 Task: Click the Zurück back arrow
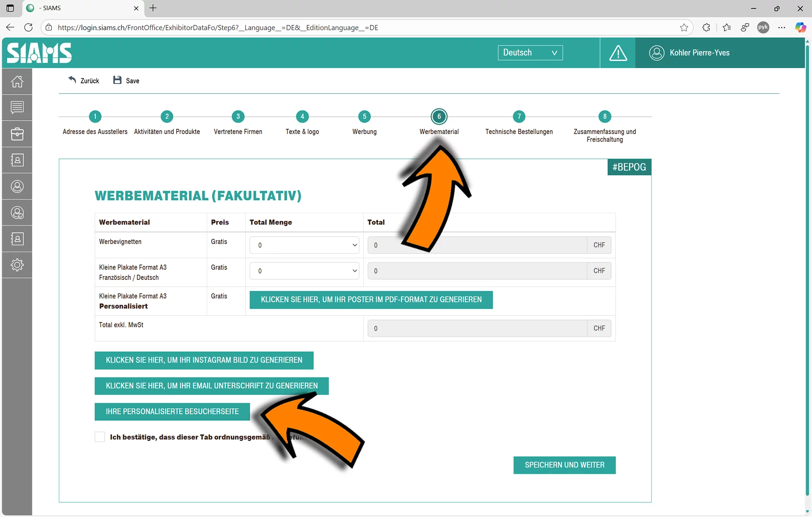point(72,80)
